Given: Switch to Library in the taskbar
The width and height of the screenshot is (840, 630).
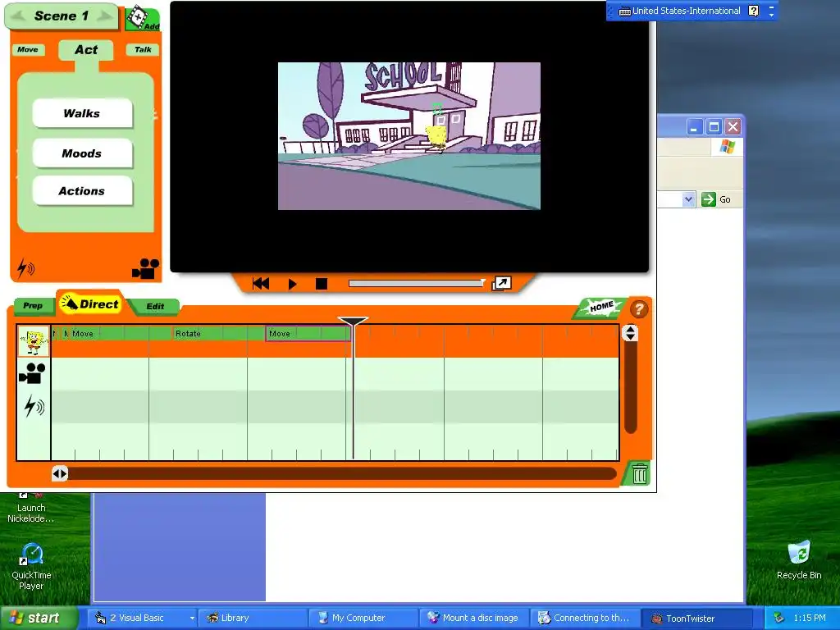Looking at the screenshot, I should (x=253, y=618).
